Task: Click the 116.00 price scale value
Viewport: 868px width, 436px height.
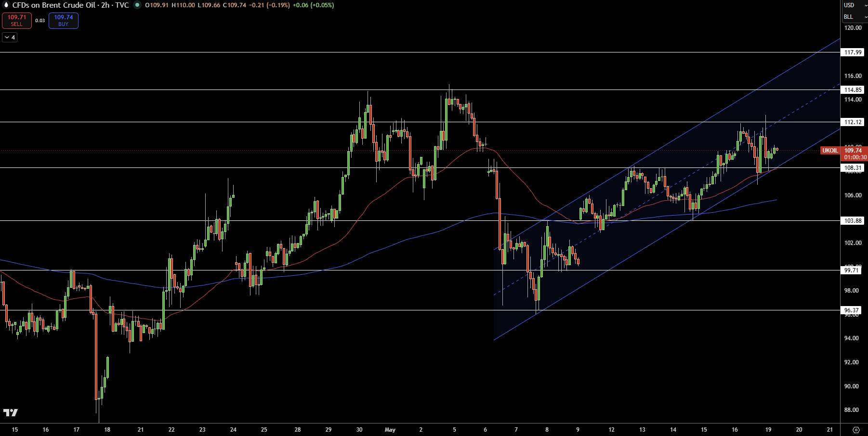Action: 853,76
